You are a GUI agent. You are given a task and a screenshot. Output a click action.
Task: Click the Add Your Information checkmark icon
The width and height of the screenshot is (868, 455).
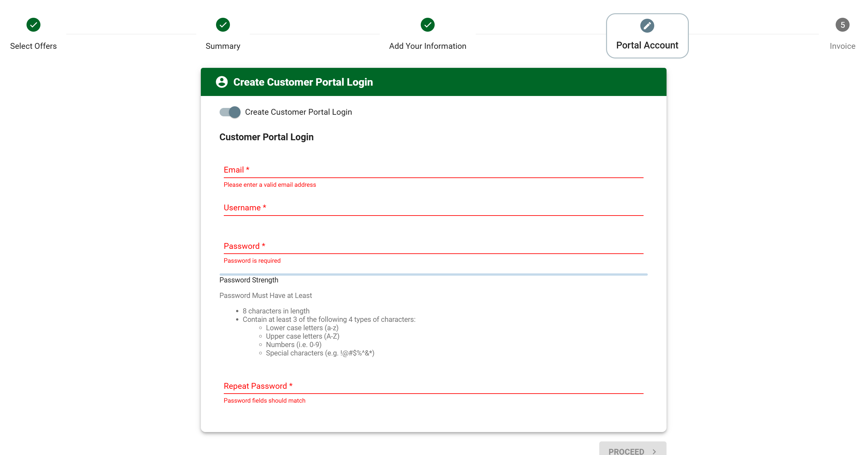click(x=427, y=25)
